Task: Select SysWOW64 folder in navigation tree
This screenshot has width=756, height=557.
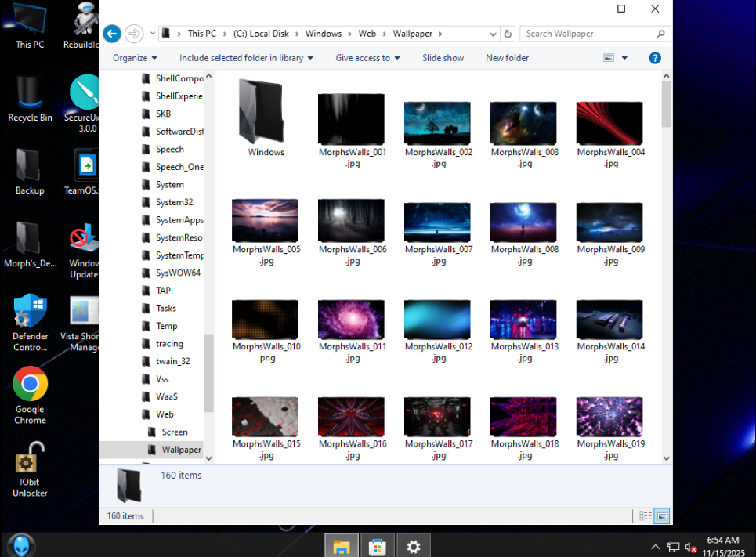Action: coord(178,273)
